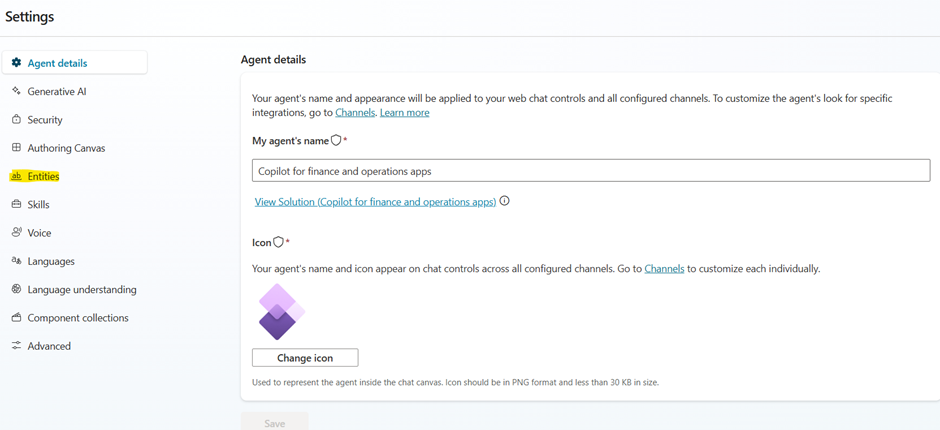Click the info icon next to View Solution
Image resolution: width=940 pixels, height=430 pixels.
click(505, 202)
